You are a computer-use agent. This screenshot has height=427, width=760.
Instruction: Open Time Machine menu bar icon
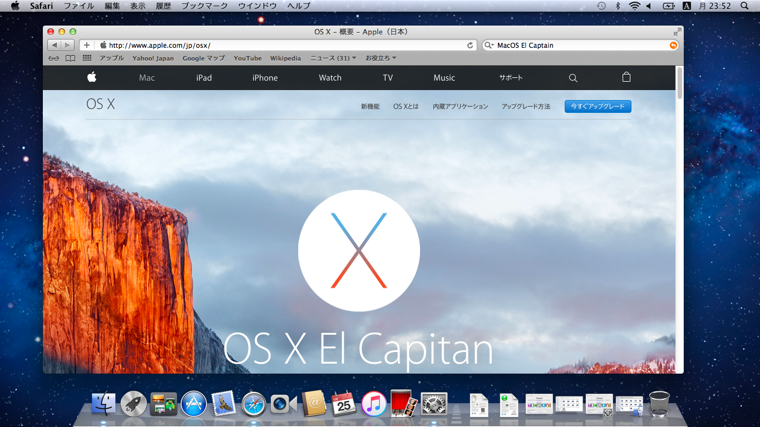pos(601,6)
